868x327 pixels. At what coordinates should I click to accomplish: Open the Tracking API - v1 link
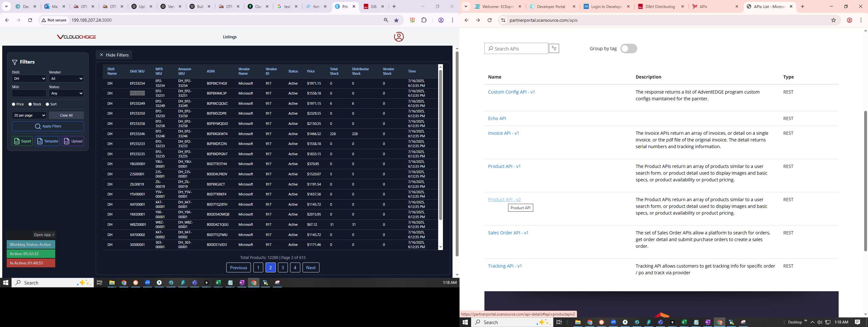[x=505, y=266]
